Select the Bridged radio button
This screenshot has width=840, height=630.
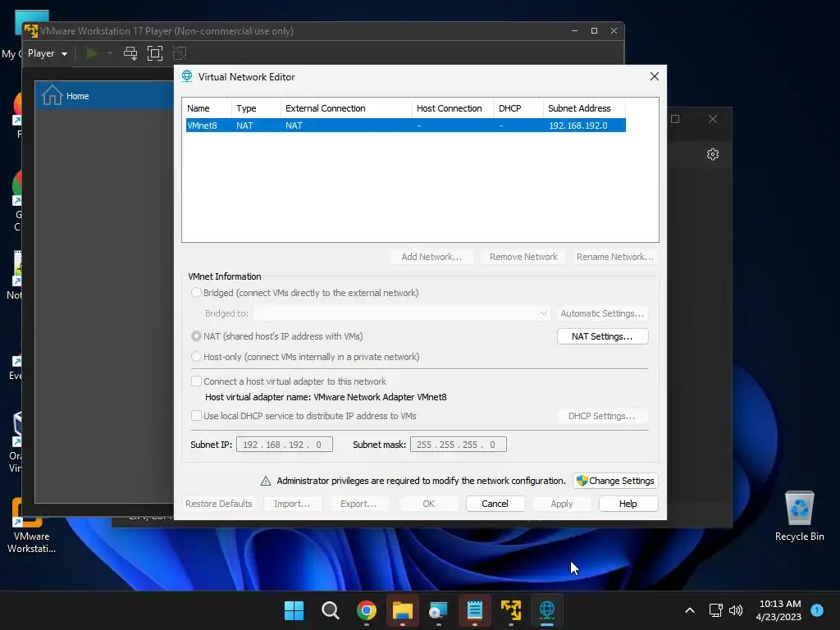[196, 293]
